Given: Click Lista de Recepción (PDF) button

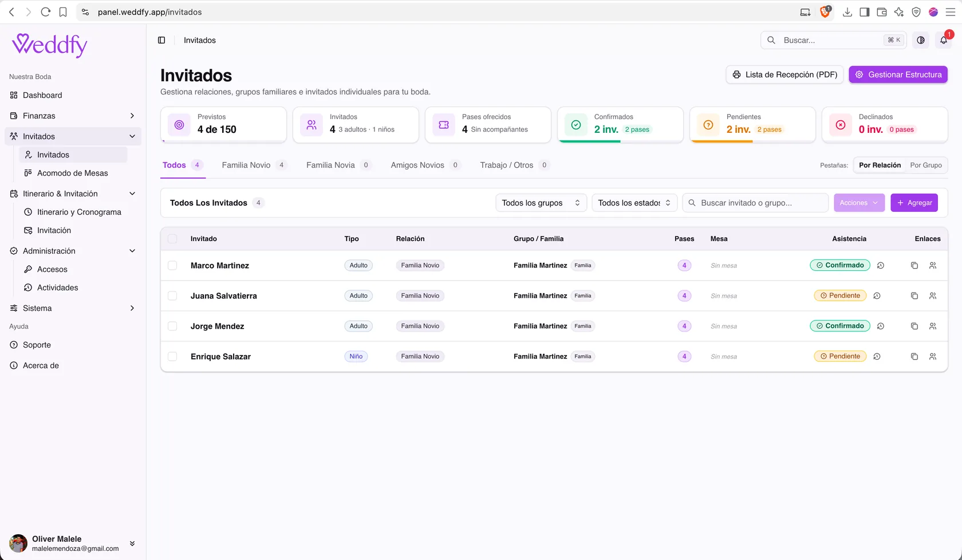Looking at the screenshot, I should 784,74.
